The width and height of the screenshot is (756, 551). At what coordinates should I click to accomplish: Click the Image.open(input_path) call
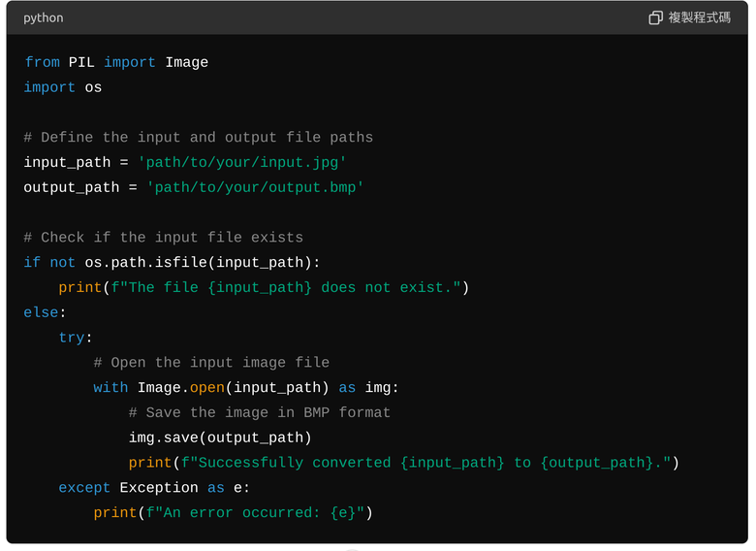pyautogui.click(x=234, y=387)
